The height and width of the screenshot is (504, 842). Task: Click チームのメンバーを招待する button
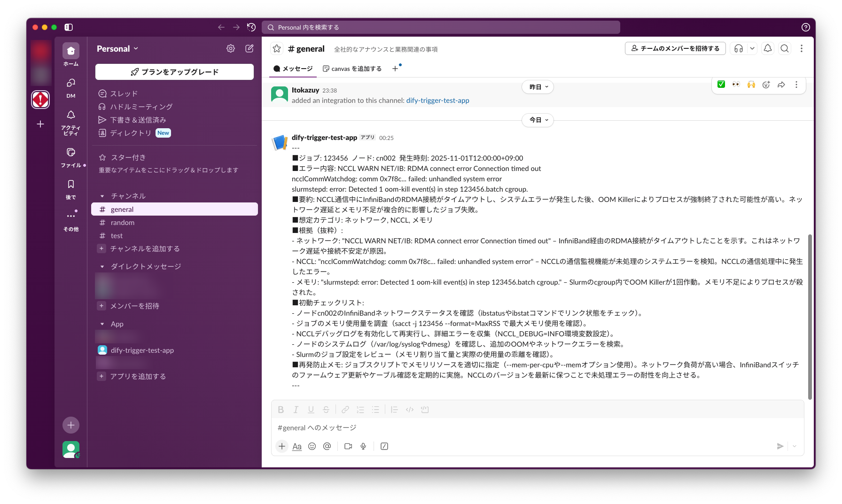pyautogui.click(x=675, y=48)
